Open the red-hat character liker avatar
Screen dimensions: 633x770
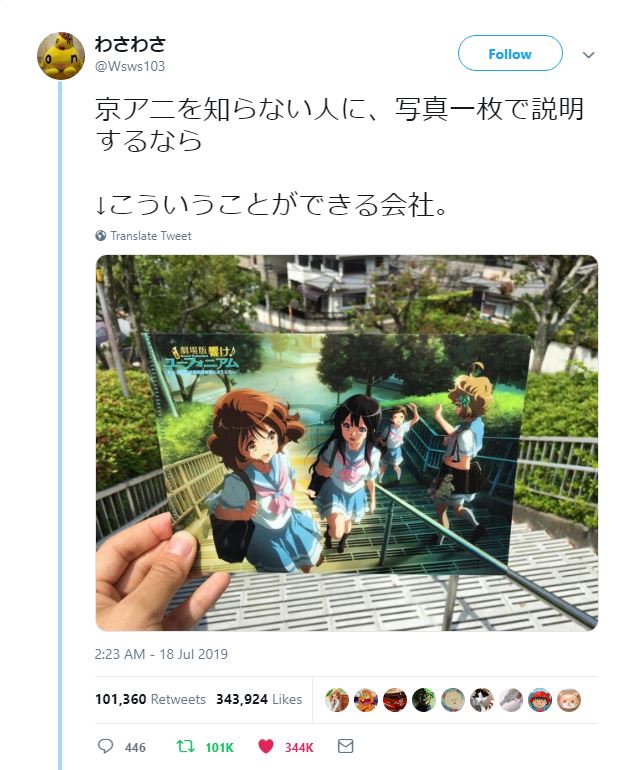pyautogui.click(x=540, y=700)
